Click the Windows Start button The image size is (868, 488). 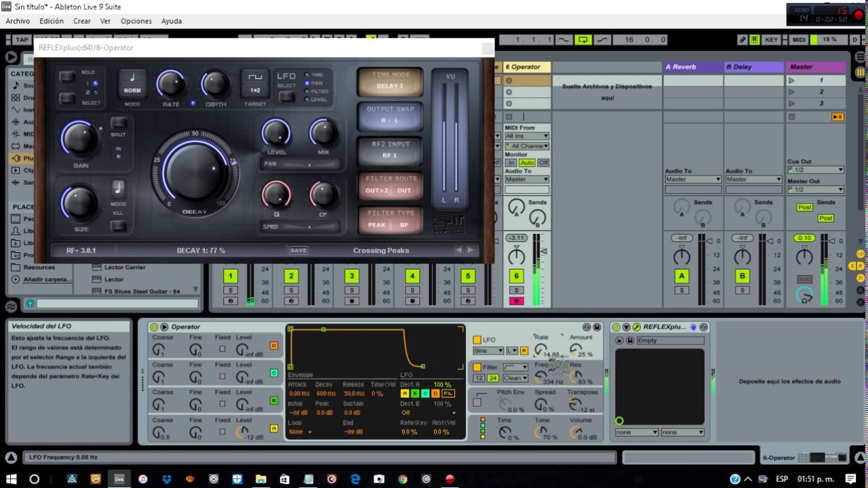click(12, 479)
